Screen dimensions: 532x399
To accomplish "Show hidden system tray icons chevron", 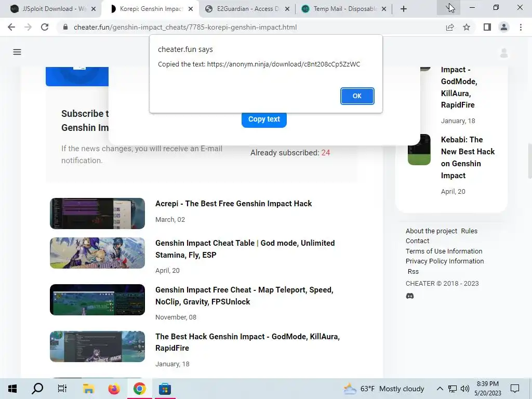I will (x=440, y=389).
